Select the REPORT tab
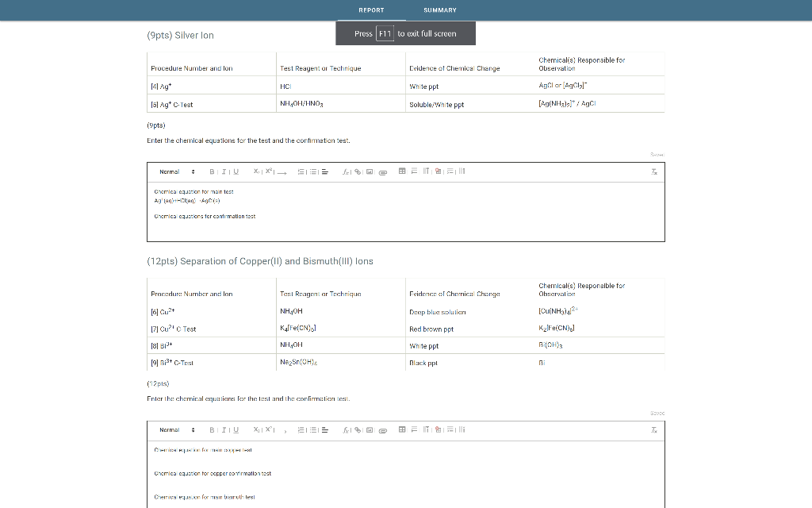This screenshot has width=812, height=508. [x=371, y=10]
